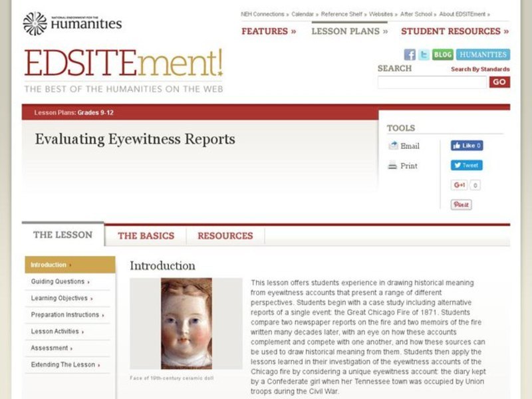Switch to THE LESSON tab
This screenshot has height=399, width=532.
coord(63,235)
